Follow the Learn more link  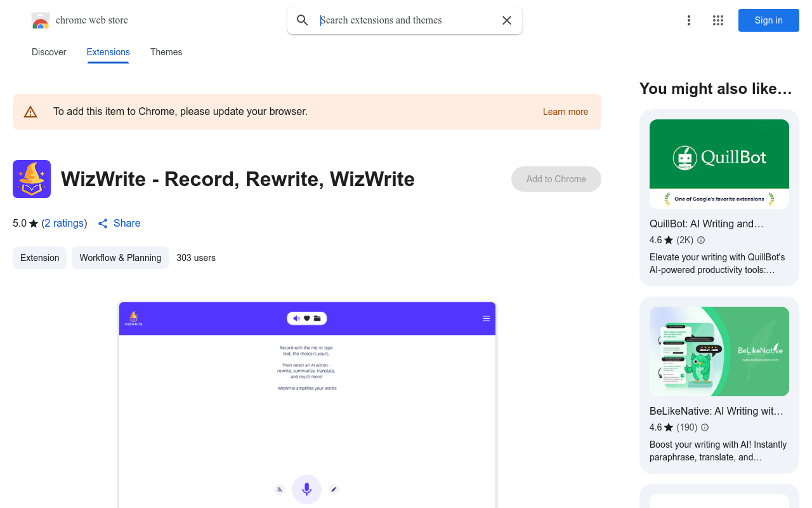click(565, 112)
